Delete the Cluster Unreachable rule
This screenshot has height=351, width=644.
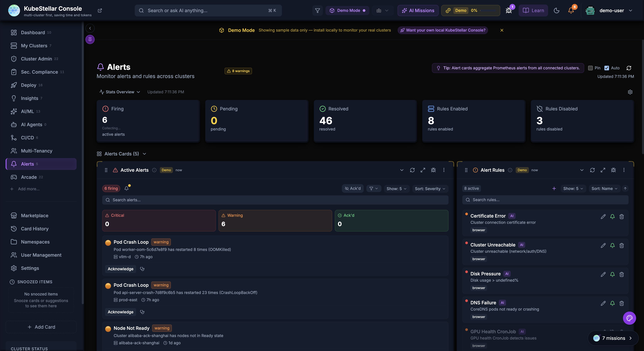[621, 246]
